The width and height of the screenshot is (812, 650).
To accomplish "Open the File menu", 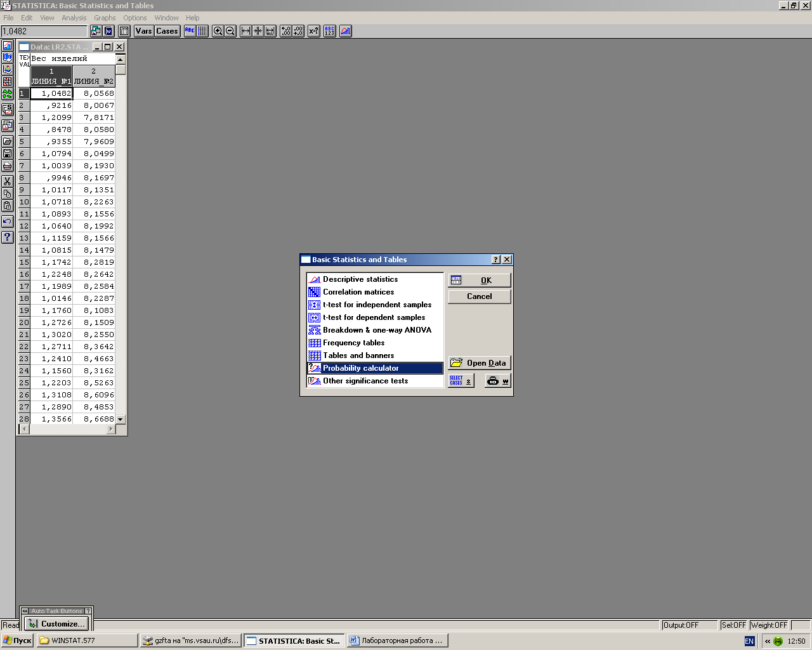I will (x=8, y=18).
